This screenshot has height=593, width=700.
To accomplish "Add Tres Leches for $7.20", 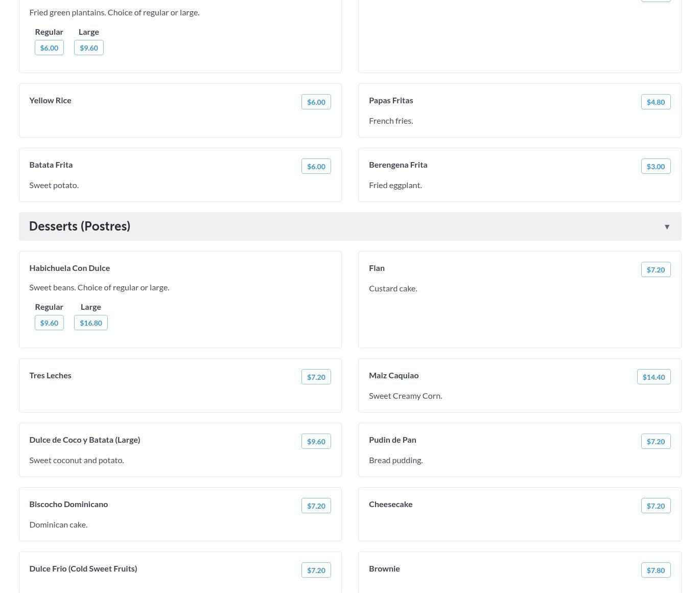I will 316,377.
